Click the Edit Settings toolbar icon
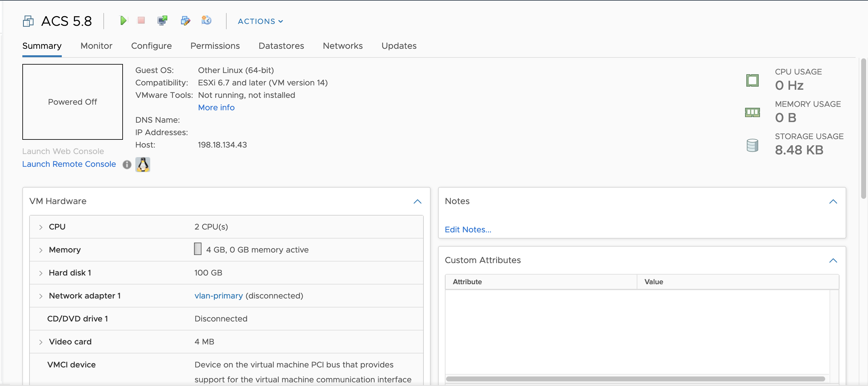The height and width of the screenshot is (387, 868). tap(185, 21)
